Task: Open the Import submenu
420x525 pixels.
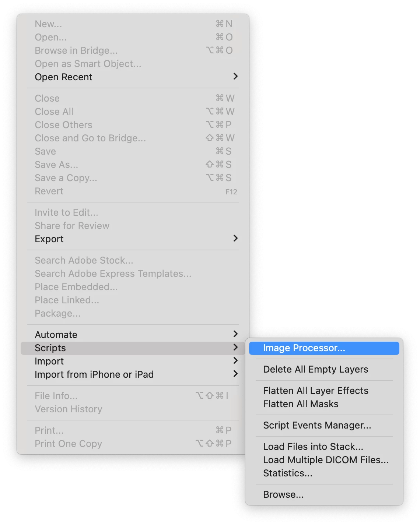Action: (133, 361)
